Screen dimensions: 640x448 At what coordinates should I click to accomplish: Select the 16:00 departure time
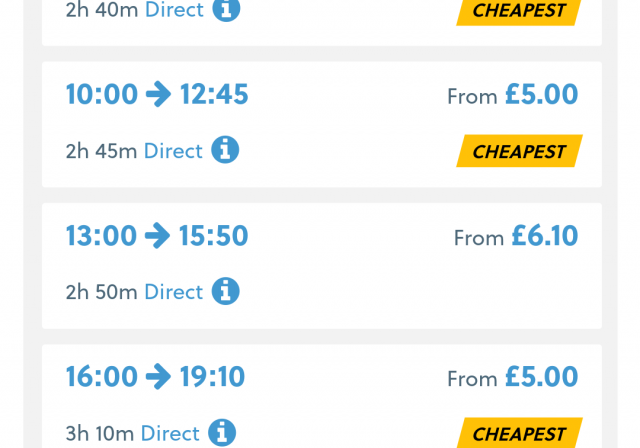click(x=102, y=377)
